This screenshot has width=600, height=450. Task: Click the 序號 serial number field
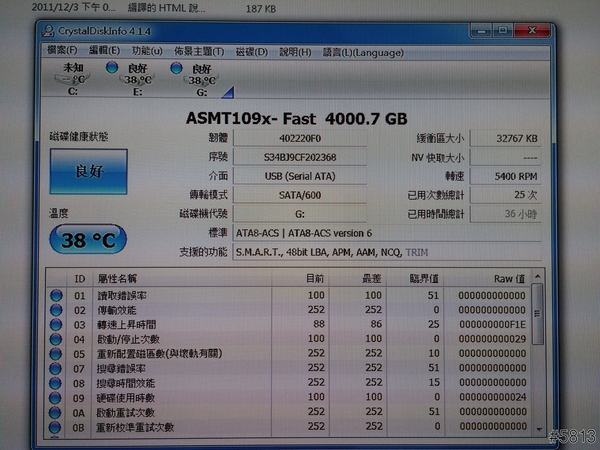(299, 157)
